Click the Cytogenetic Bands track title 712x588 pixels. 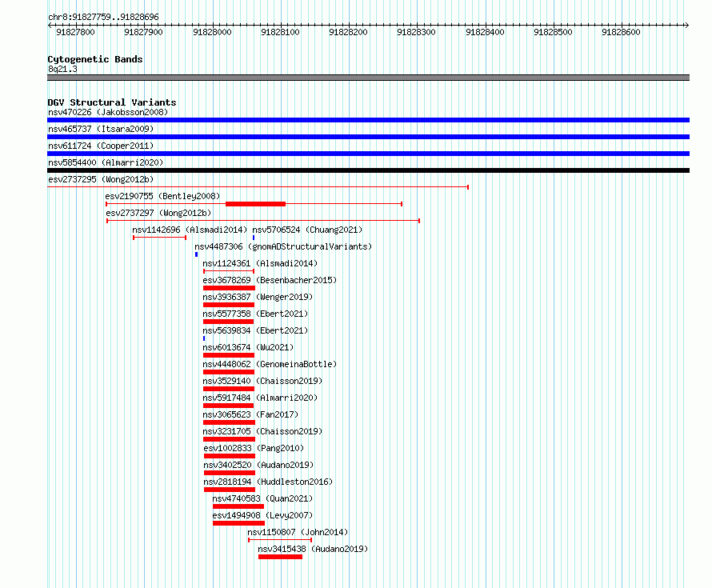tap(95, 59)
